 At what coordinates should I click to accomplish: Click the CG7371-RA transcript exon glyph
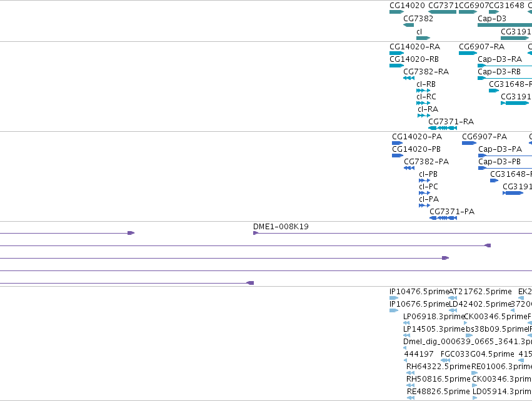[443, 128]
